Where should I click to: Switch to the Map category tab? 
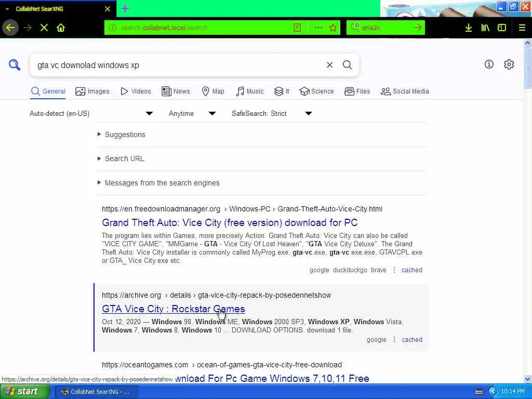pos(213,91)
